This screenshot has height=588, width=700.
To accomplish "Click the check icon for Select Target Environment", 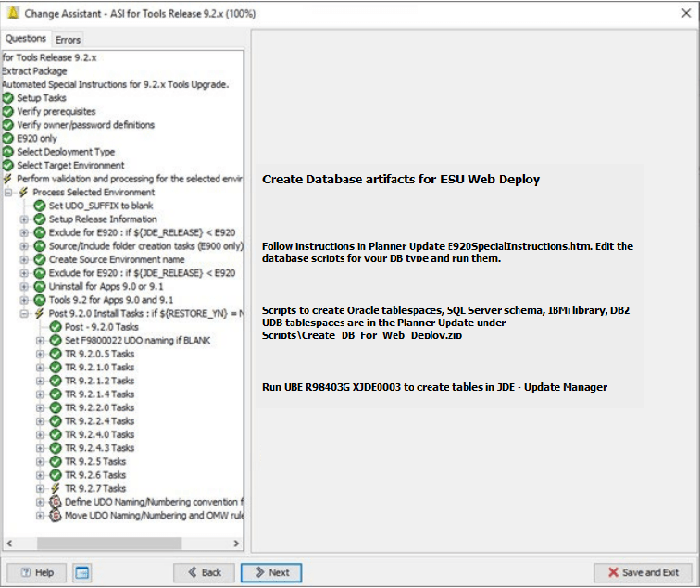I will pos(8,165).
